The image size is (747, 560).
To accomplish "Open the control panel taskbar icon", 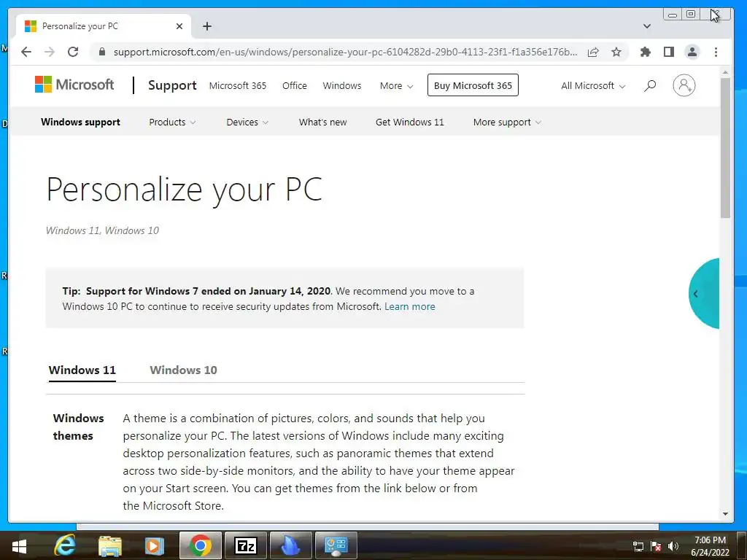I will point(336,545).
